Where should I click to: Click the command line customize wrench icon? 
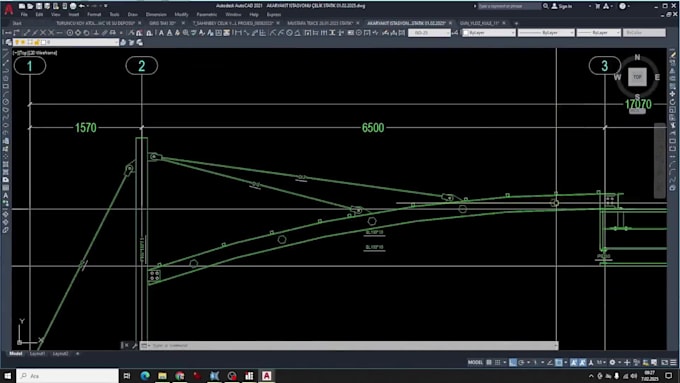[x=134, y=346]
